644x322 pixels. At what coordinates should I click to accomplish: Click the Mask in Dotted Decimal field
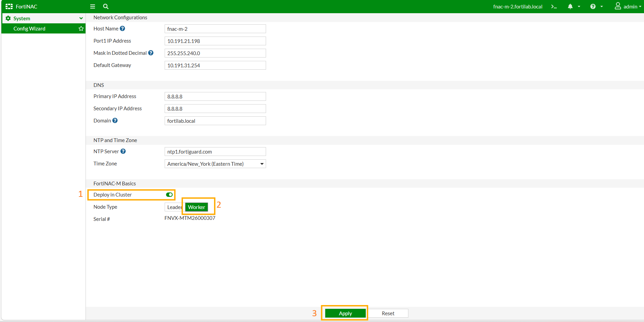point(215,53)
